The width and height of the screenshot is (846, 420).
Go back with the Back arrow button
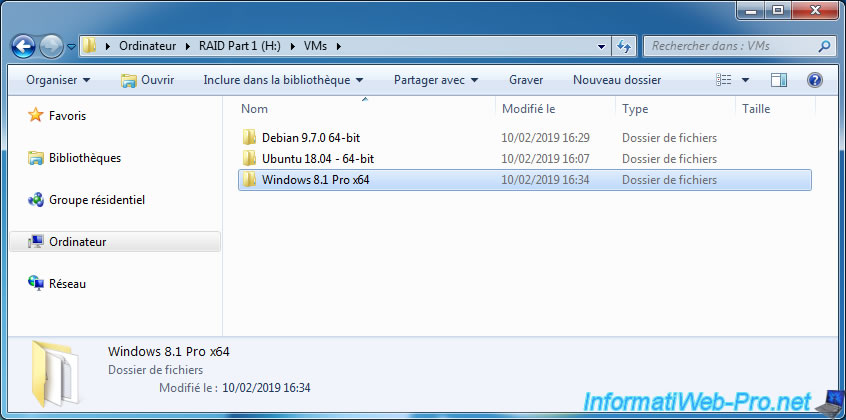click(x=23, y=46)
